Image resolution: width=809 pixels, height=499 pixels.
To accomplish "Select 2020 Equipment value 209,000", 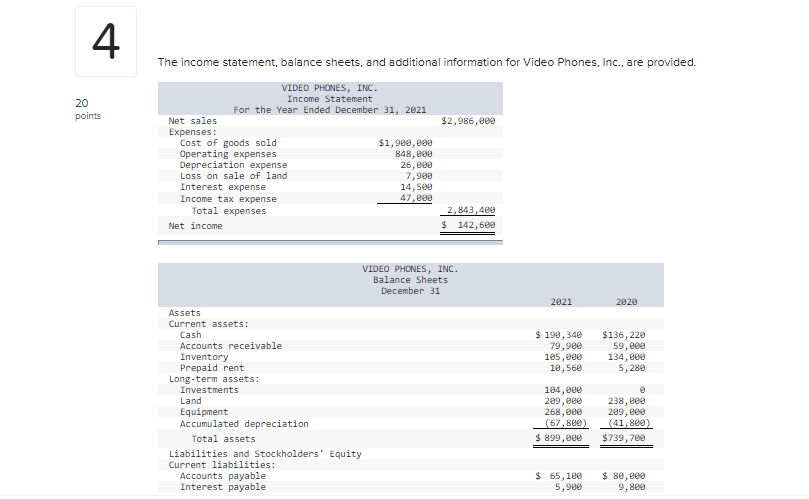I will (x=626, y=412).
